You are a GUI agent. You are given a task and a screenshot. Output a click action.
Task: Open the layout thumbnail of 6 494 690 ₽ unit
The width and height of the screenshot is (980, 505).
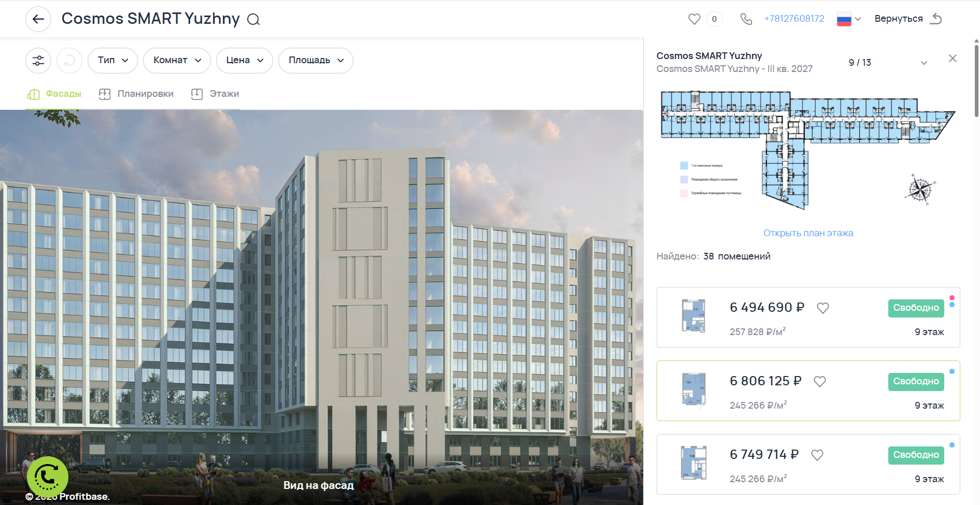(693, 316)
